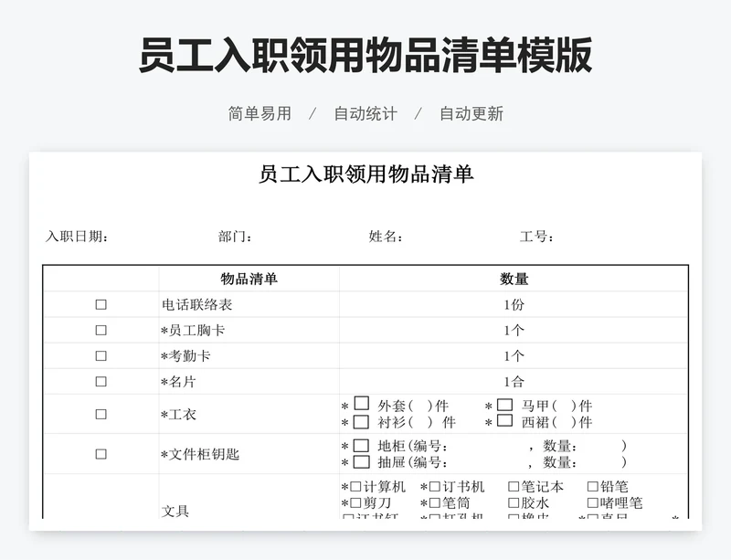
Task: Check the 马甲 box under 工衣
Action: [x=505, y=404]
